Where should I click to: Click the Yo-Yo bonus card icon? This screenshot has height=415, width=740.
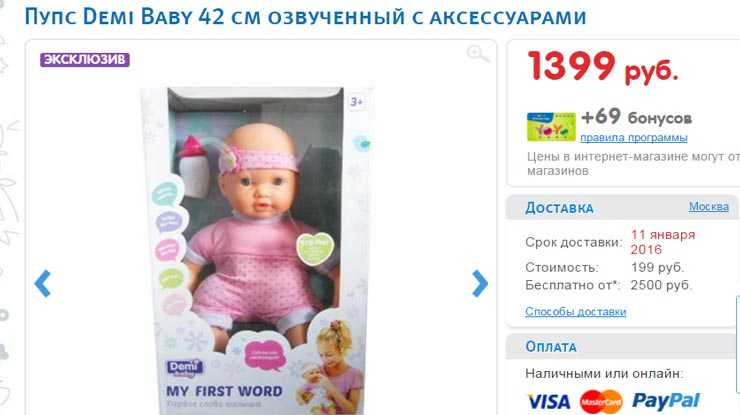[551, 127]
